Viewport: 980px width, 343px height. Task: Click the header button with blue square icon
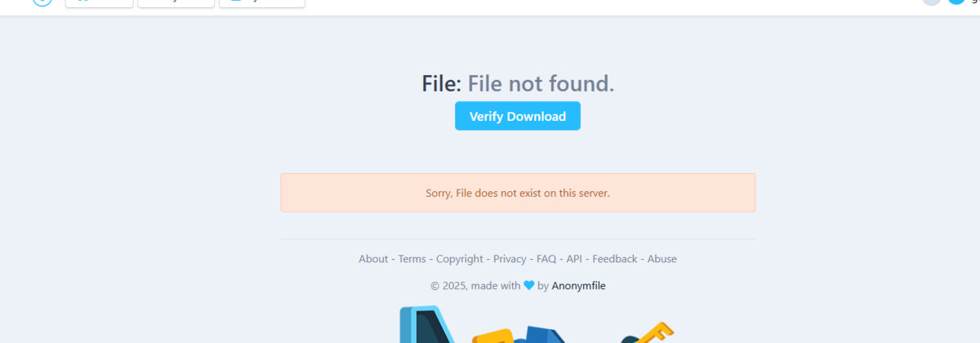tap(262, 2)
